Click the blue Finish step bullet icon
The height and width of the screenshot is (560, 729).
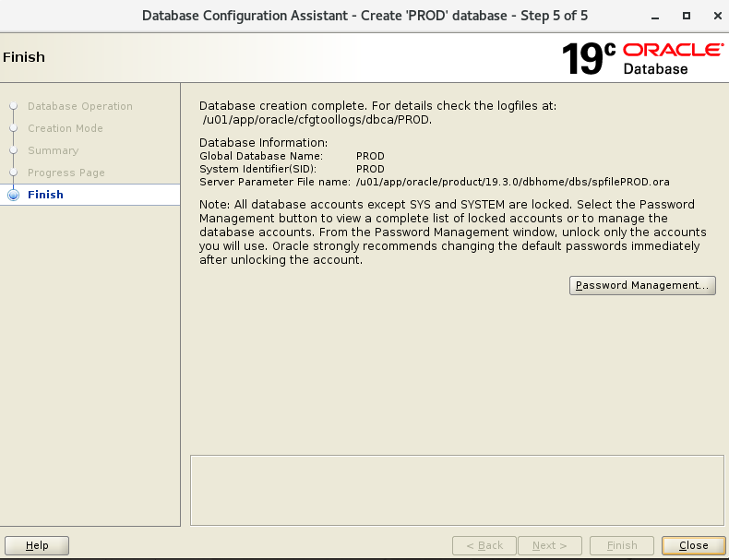pyautogui.click(x=14, y=195)
